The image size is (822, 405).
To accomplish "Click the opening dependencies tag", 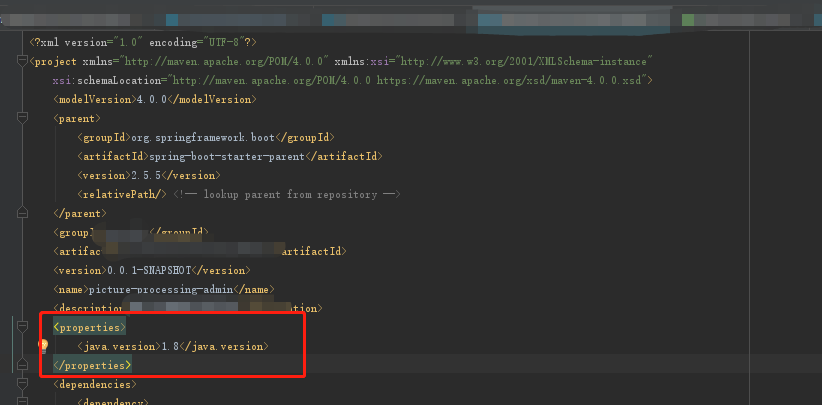I will coord(95,384).
